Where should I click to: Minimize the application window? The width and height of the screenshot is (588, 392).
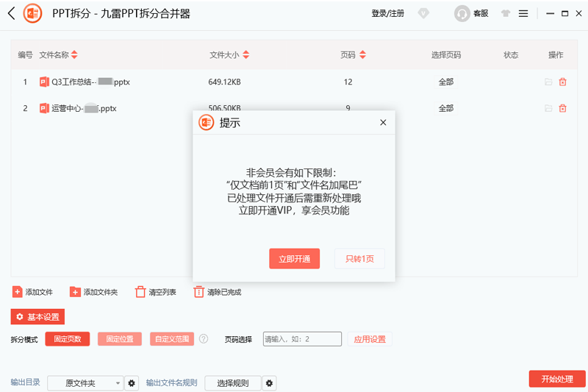click(x=550, y=13)
